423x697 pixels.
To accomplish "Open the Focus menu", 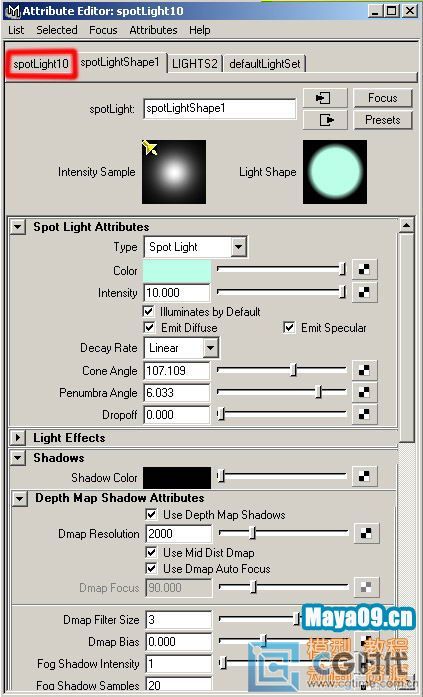I will coord(103,30).
